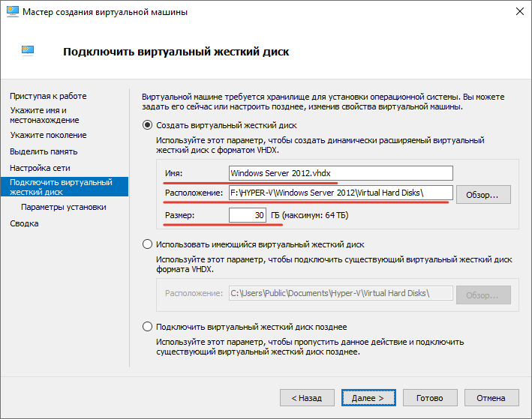Screen dimensions: 532x419
Task: Select 'Создать виртуальный жесткий диск' option
Action: point(146,125)
